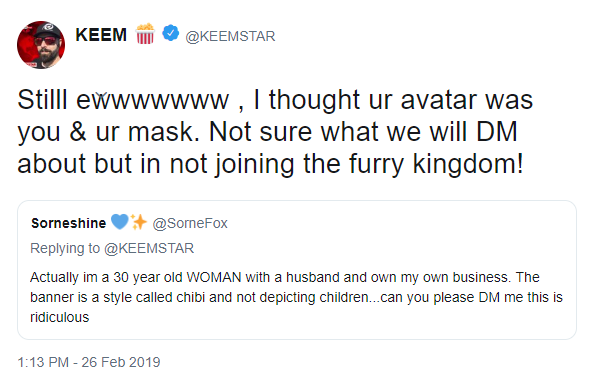596x374 pixels.
Task: Open the @KEEMSTAR handle in tweet header
Action: click(230, 36)
